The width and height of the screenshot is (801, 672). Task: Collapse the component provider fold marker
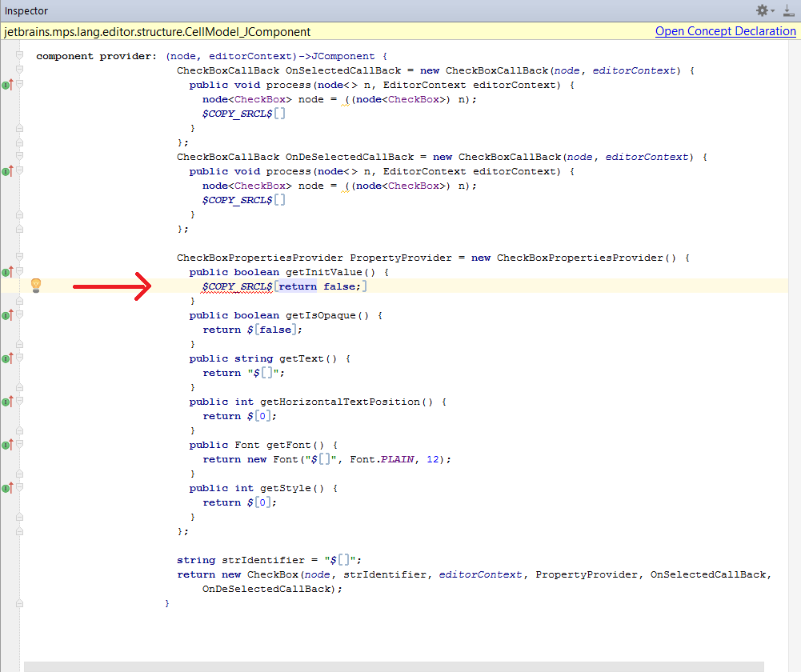click(x=19, y=55)
